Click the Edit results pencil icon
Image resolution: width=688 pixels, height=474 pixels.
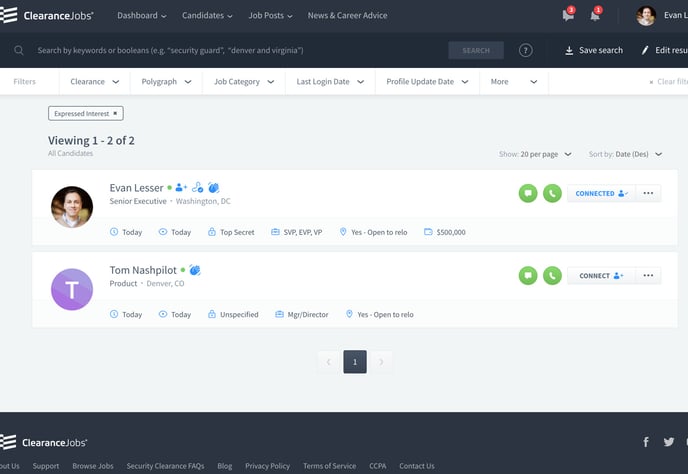click(x=645, y=50)
